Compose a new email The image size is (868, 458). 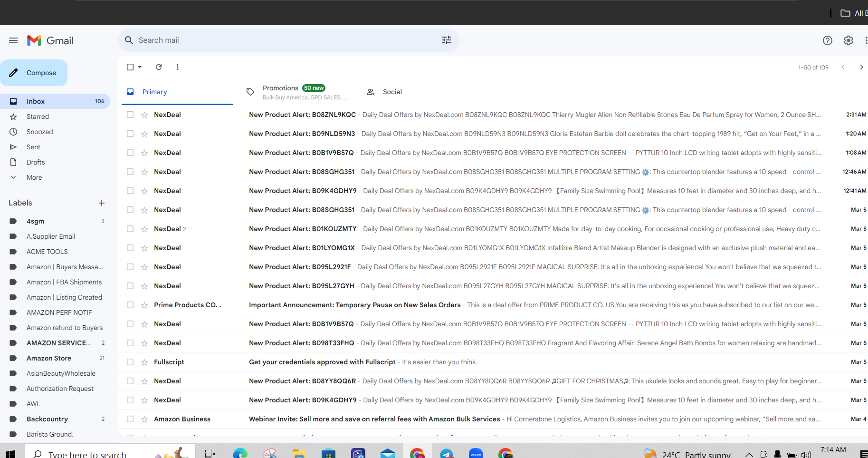tap(34, 73)
